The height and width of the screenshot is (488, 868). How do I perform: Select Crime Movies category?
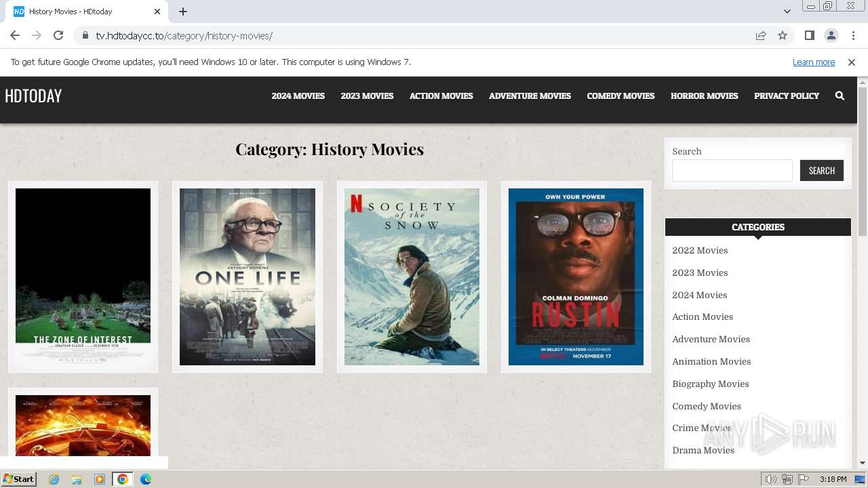point(702,428)
